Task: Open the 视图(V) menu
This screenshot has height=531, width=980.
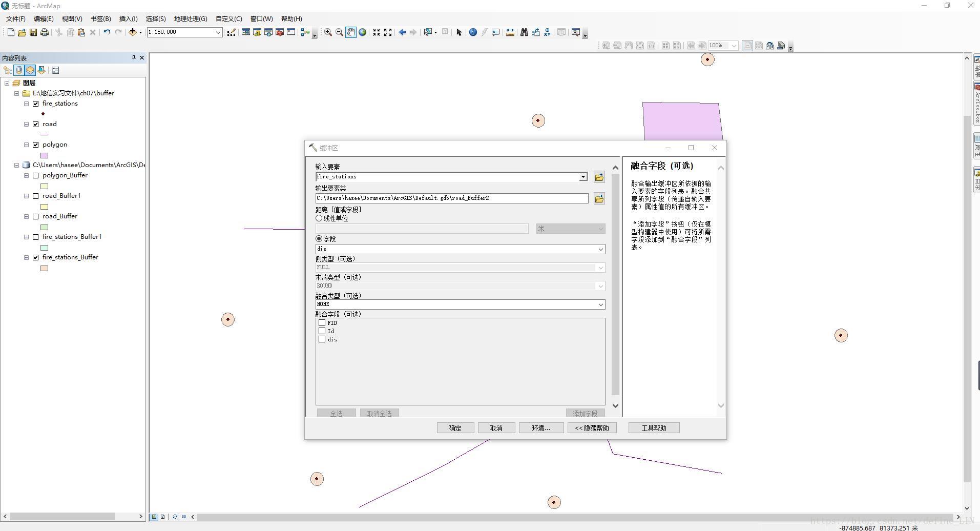Action: click(72, 19)
